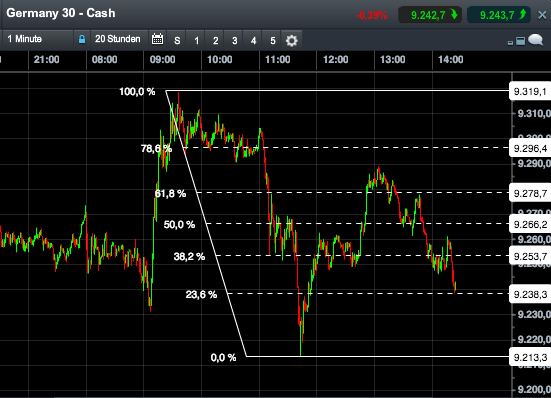
Task: Toggle the blue lock icon
Action: point(82,39)
